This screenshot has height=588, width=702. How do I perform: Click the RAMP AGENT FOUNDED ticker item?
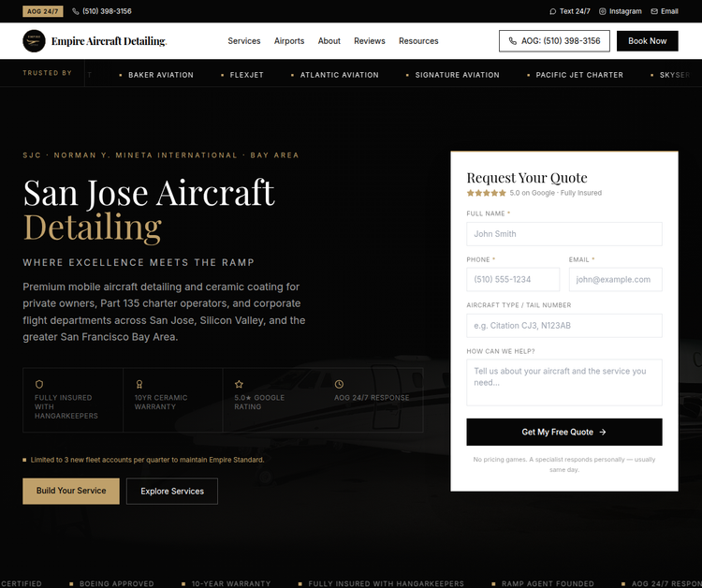pyautogui.click(x=548, y=583)
